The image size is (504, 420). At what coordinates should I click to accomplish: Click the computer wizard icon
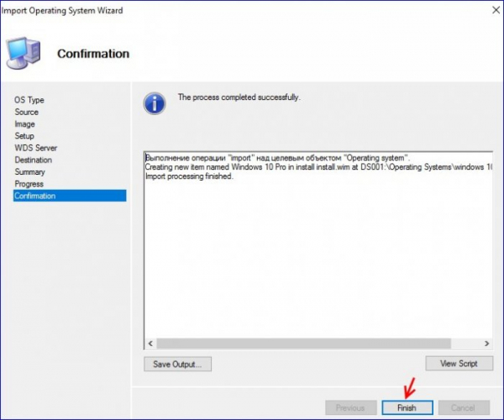coord(24,53)
